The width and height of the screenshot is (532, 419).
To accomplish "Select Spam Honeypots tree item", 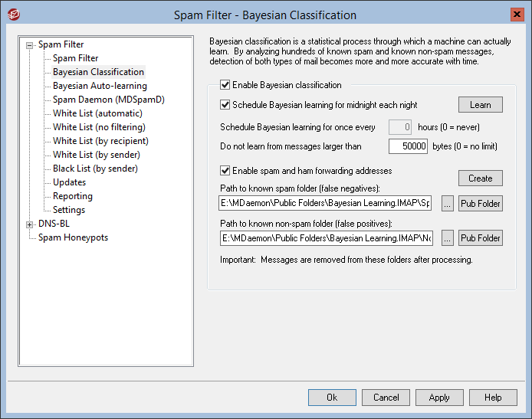I will pos(73,237).
